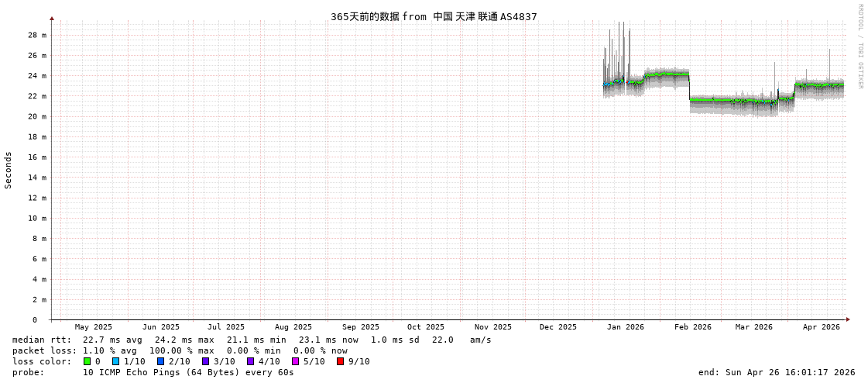Click the magenta 5/10 loss swatch
Screen dimensions: 868x383
(295, 361)
